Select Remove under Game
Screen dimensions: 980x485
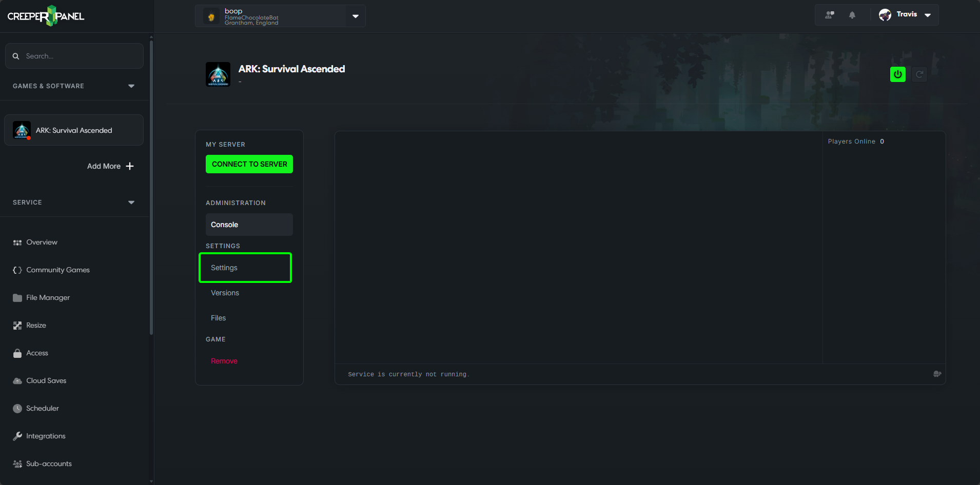point(224,361)
